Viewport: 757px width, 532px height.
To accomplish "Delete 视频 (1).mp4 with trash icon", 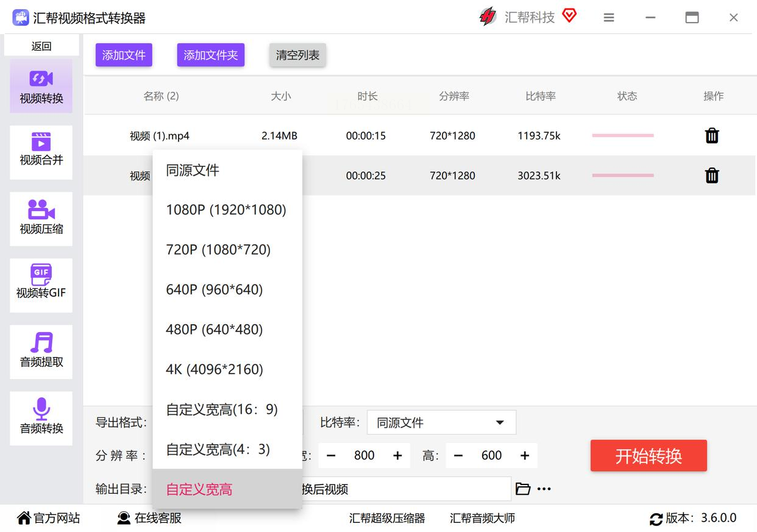I will click(x=711, y=136).
